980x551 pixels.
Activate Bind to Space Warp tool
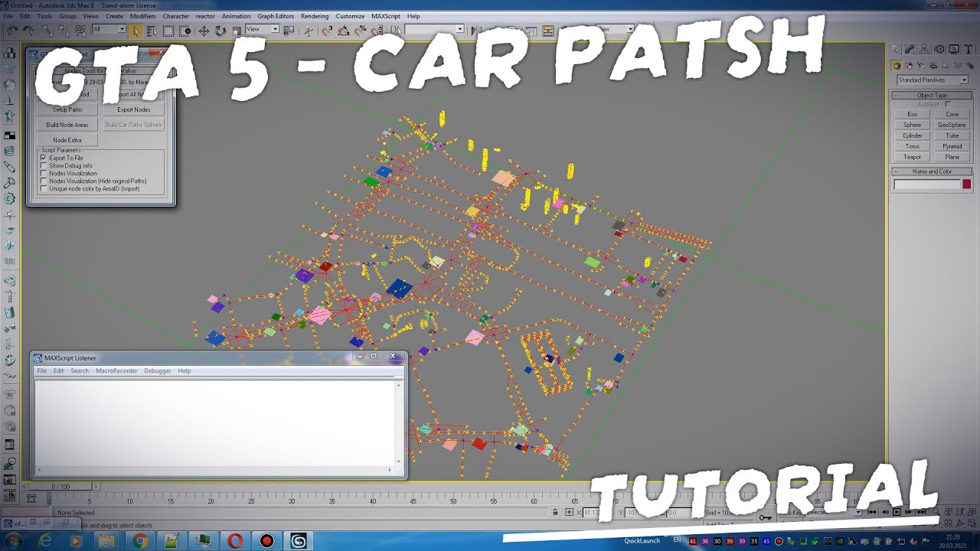(80, 31)
